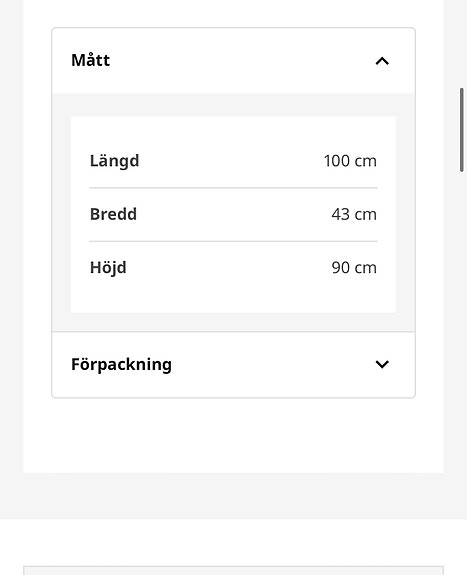Select the 90 cm height value
467x575 pixels.
pos(354,268)
